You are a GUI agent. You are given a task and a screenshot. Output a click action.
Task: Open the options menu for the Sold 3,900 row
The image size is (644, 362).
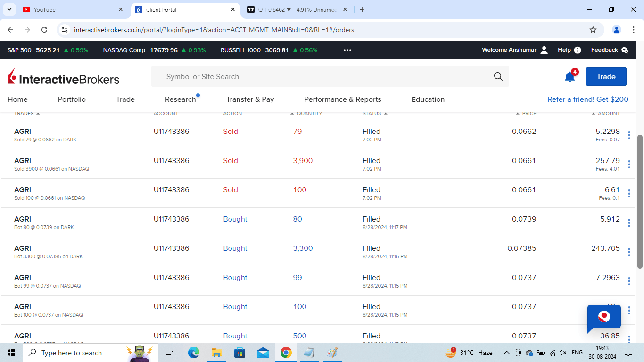point(629,165)
